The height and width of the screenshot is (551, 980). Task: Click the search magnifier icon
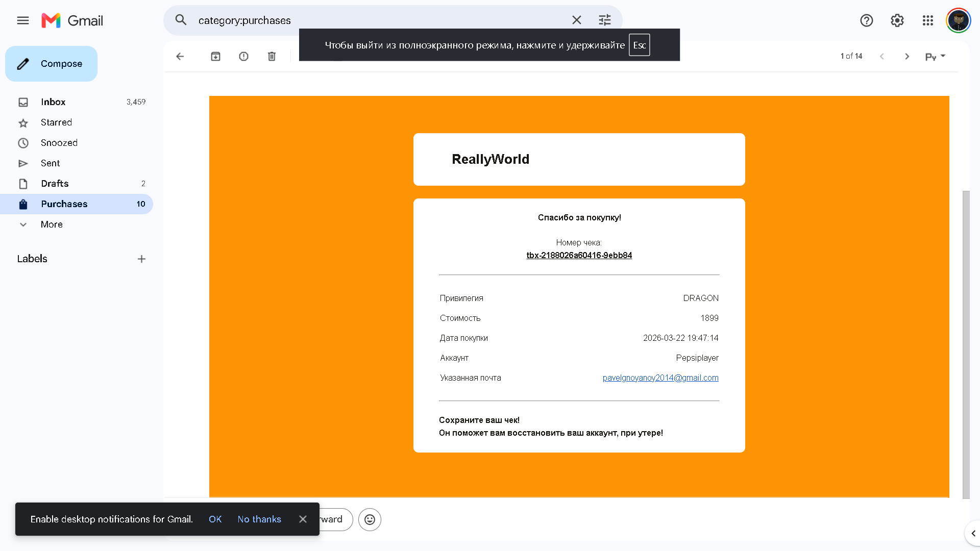pos(181,20)
